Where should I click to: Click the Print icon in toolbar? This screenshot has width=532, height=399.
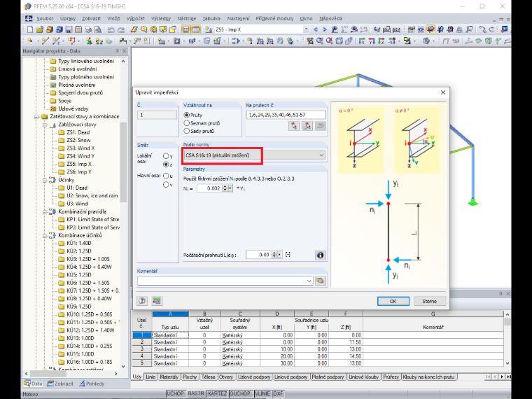pos(88,29)
